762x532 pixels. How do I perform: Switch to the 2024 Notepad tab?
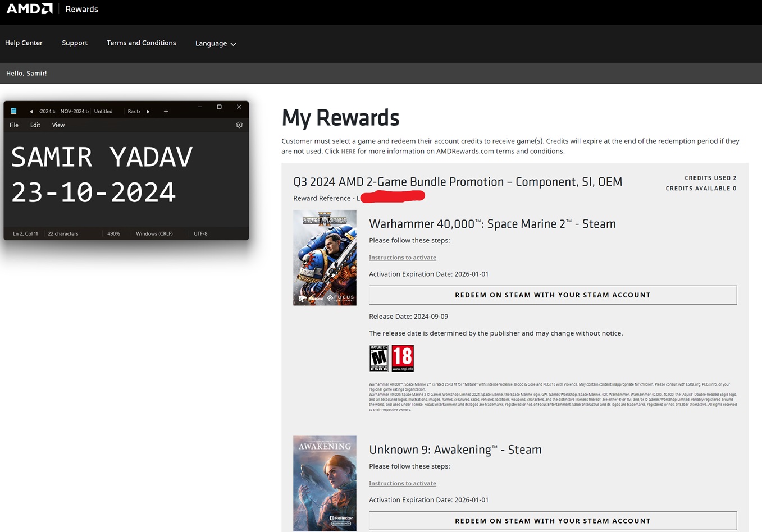pyautogui.click(x=47, y=111)
